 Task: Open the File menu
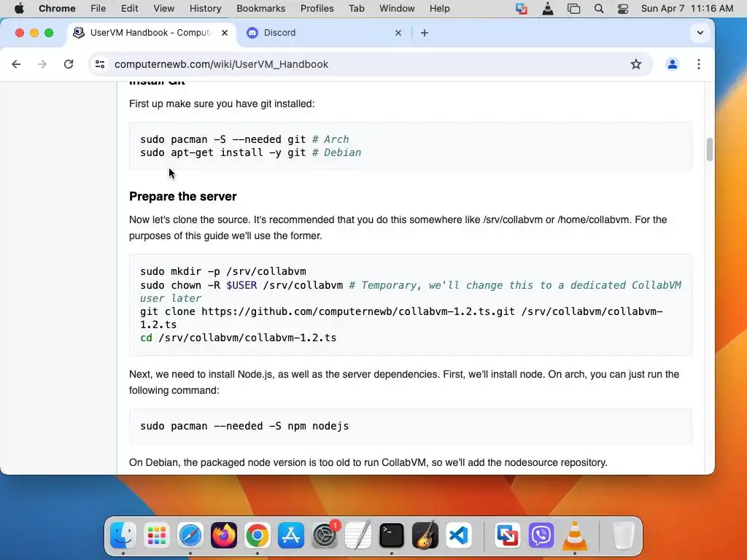click(x=98, y=9)
